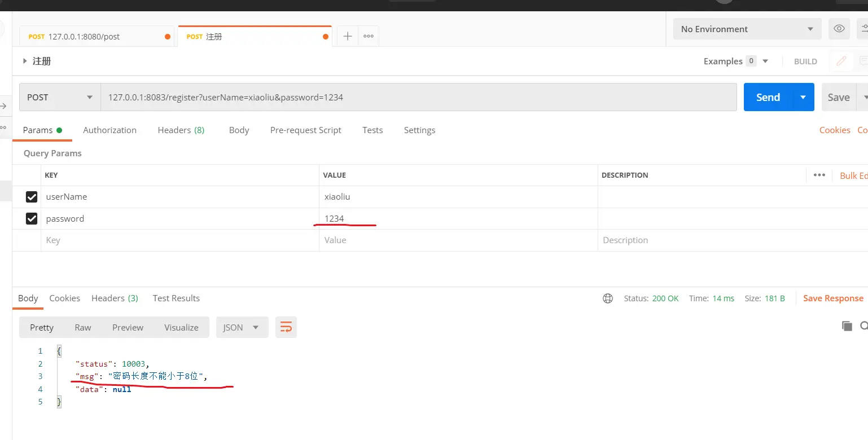Open tab options three-dots icon
Viewport: 868px width, 440px height.
tap(369, 36)
